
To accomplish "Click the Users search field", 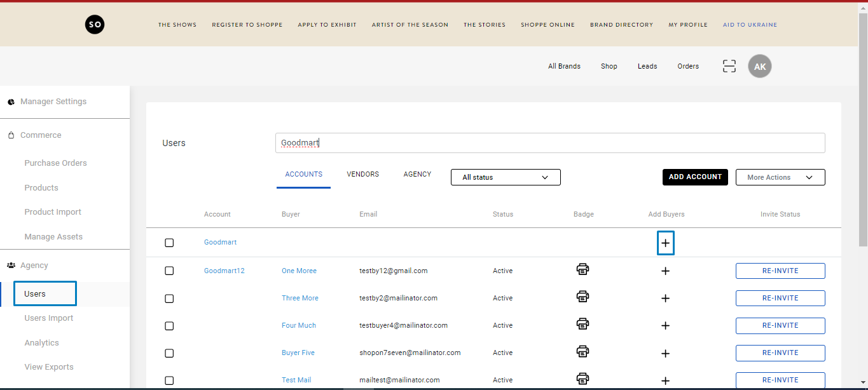I will [550, 143].
